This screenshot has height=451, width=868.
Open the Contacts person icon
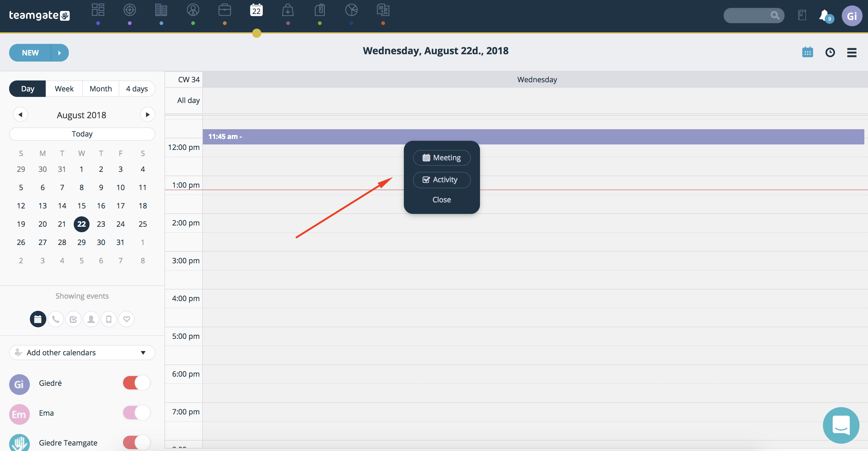193,10
